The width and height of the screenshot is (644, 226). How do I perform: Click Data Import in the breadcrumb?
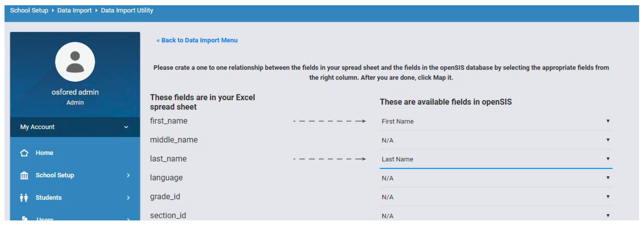pyautogui.click(x=74, y=10)
